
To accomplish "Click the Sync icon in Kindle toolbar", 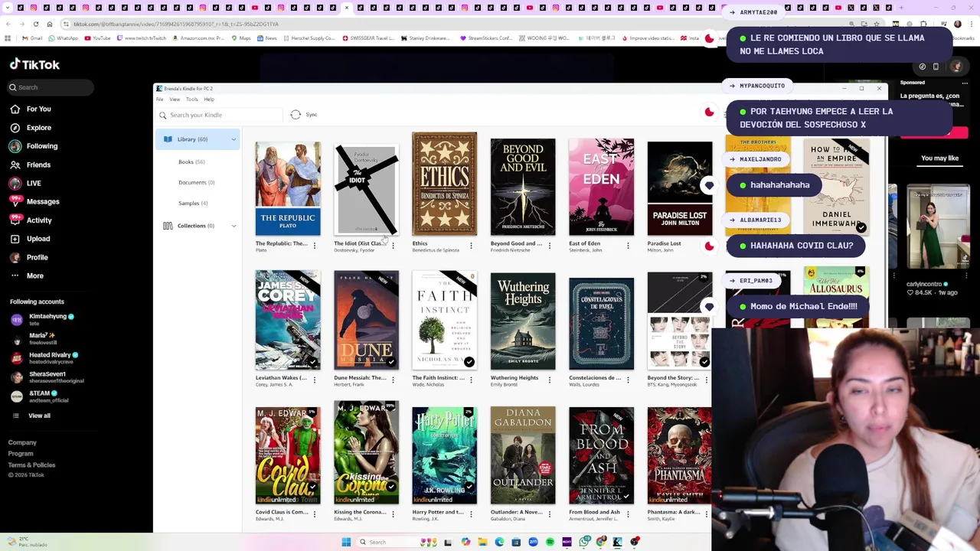I will point(296,115).
